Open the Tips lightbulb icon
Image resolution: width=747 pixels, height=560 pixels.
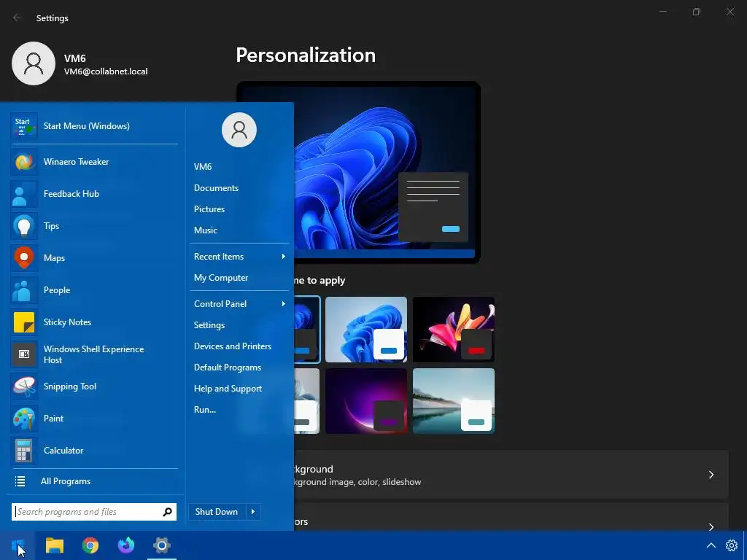click(24, 226)
